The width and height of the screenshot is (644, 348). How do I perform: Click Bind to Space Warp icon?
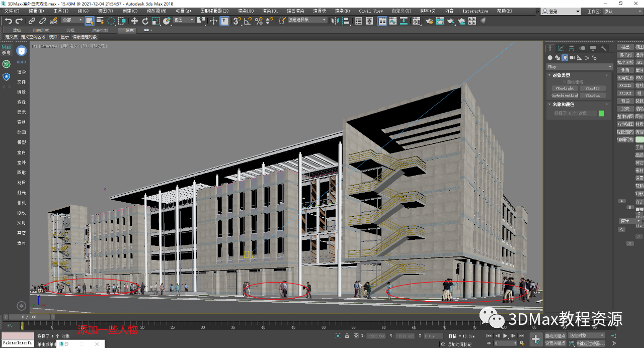[x=53, y=21]
